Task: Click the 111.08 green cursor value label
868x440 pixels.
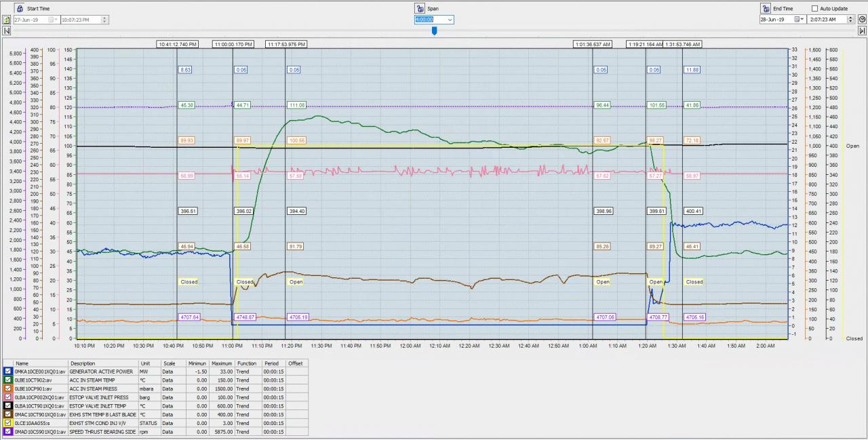Action: [296, 105]
